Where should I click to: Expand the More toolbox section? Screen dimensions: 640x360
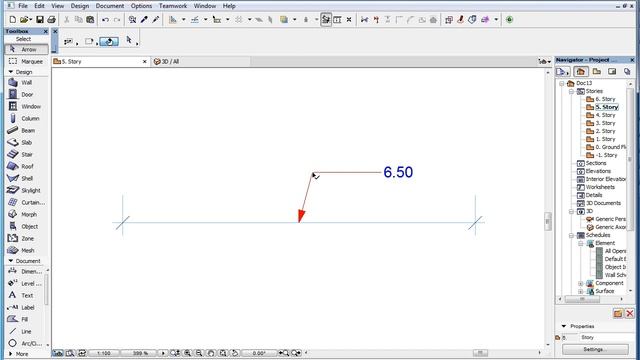click(11, 354)
